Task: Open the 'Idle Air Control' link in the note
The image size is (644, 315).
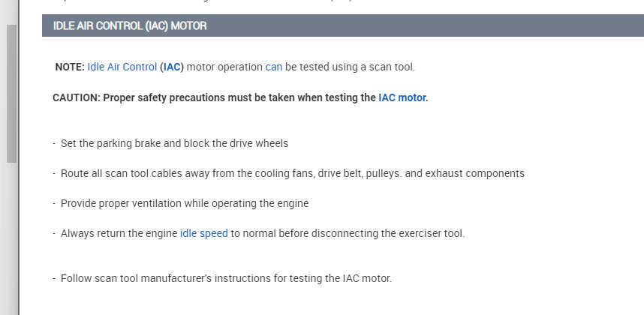Action: 122,67
